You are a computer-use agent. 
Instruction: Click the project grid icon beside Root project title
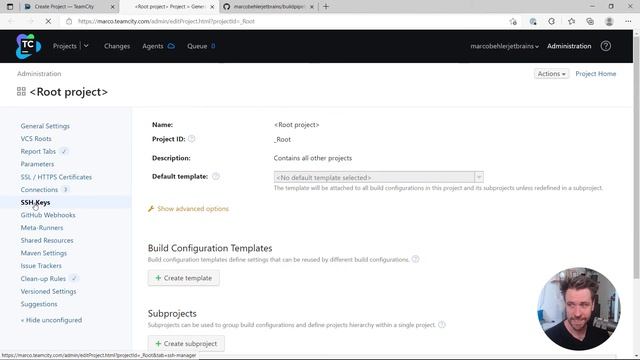[x=21, y=91]
